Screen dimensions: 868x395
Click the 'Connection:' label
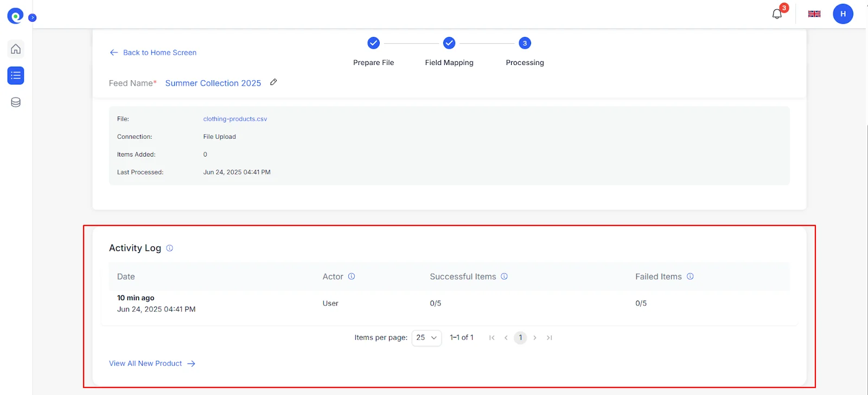tap(135, 137)
